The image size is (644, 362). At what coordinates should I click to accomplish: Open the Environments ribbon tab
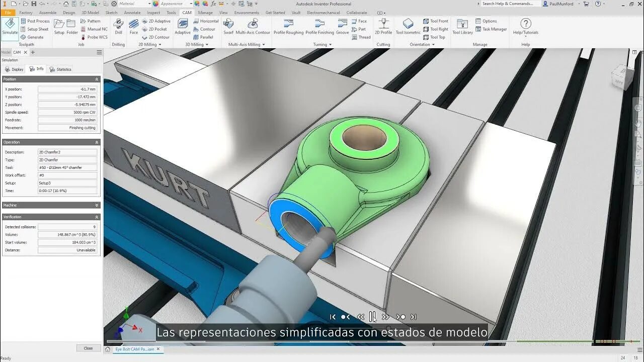pos(247,13)
